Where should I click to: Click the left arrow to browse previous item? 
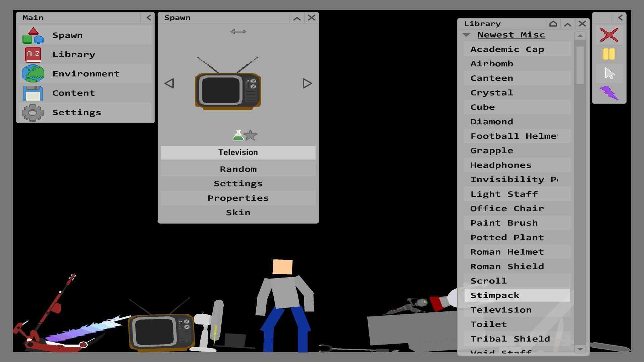(169, 83)
